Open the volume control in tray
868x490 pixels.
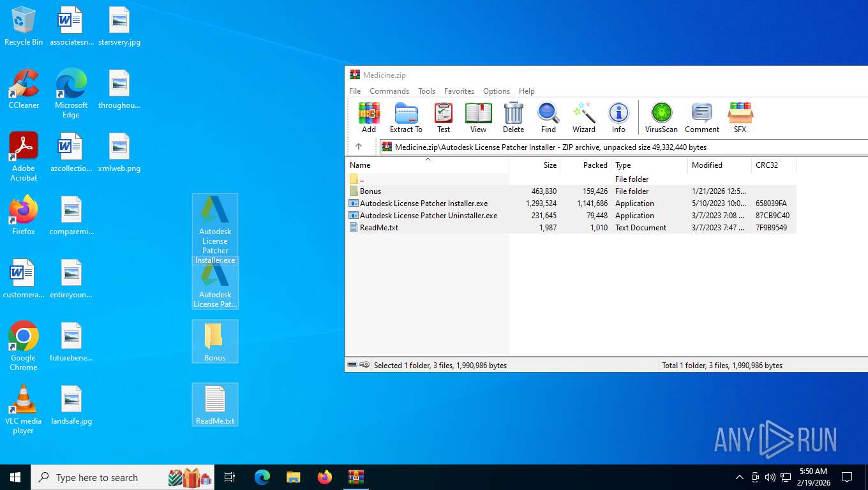(x=770, y=477)
